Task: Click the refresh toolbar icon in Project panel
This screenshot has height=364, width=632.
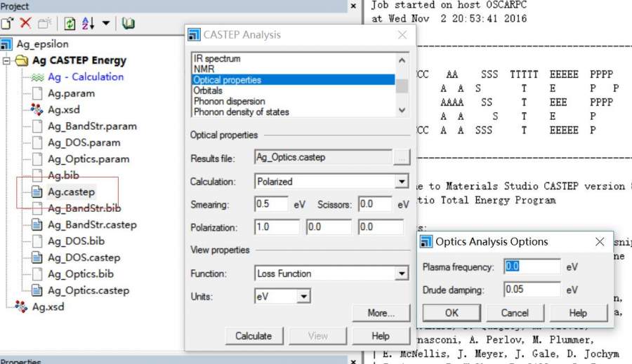Action: point(70,23)
